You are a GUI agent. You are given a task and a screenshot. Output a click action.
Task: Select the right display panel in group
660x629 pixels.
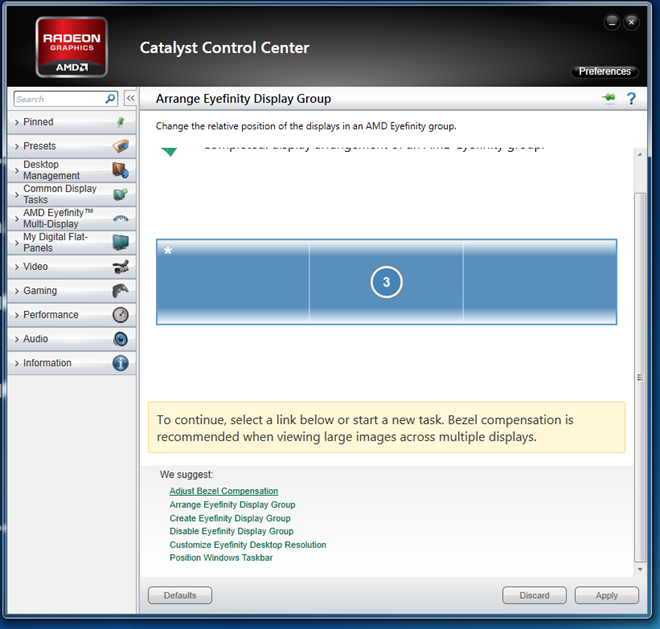[x=540, y=282]
